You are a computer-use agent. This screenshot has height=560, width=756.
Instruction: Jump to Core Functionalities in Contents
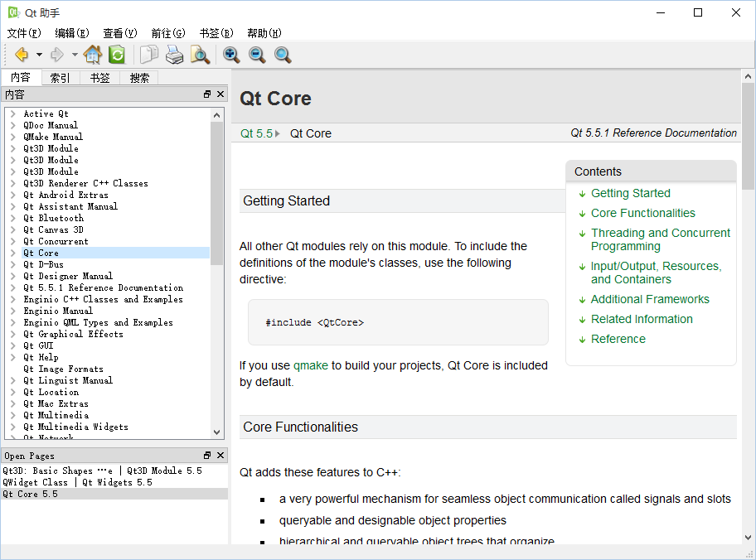coord(642,213)
